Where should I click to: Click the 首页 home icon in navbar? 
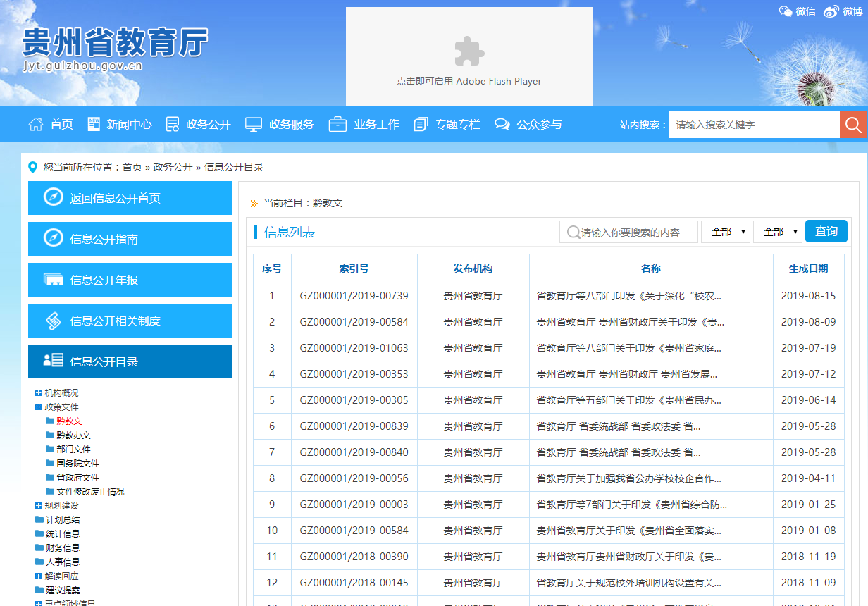(x=36, y=125)
